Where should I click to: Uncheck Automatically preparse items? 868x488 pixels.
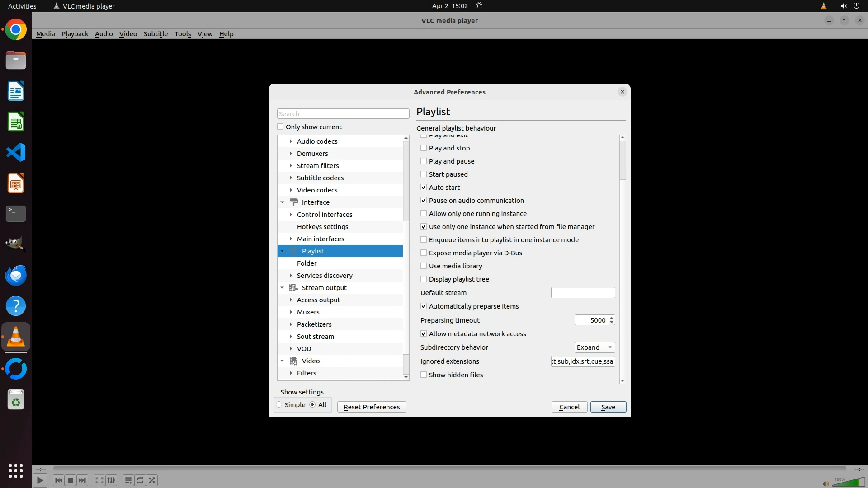point(424,306)
